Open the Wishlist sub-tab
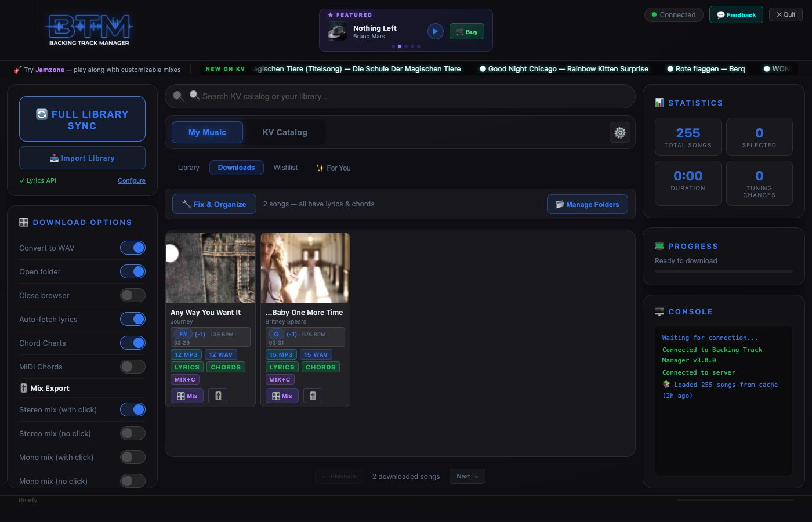812x522 pixels. (x=285, y=168)
